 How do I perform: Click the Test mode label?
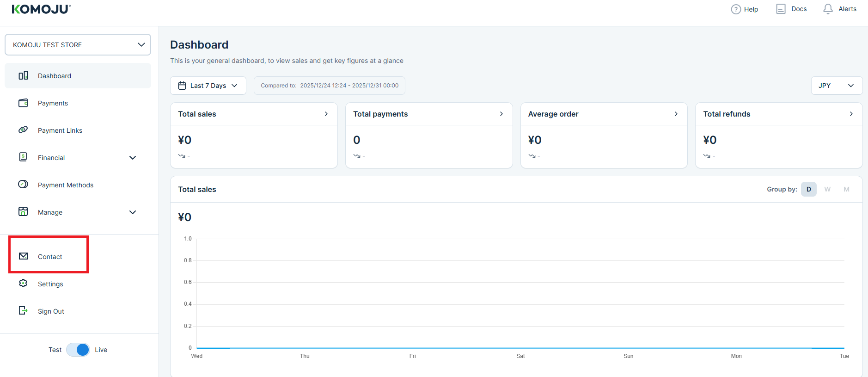coord(55,350)
